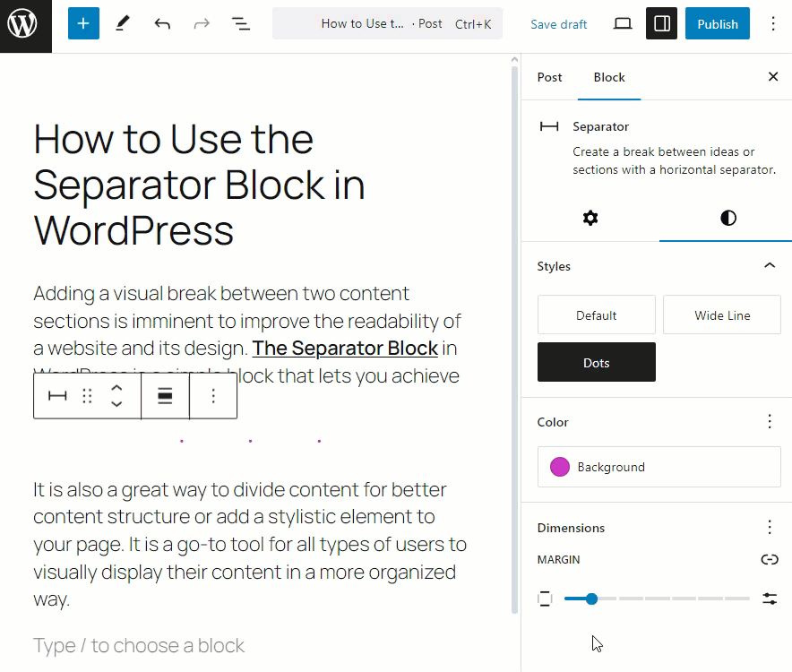Follow The Separator Block link
This screenshot has width=792, height=672.
tap(345, 349)
